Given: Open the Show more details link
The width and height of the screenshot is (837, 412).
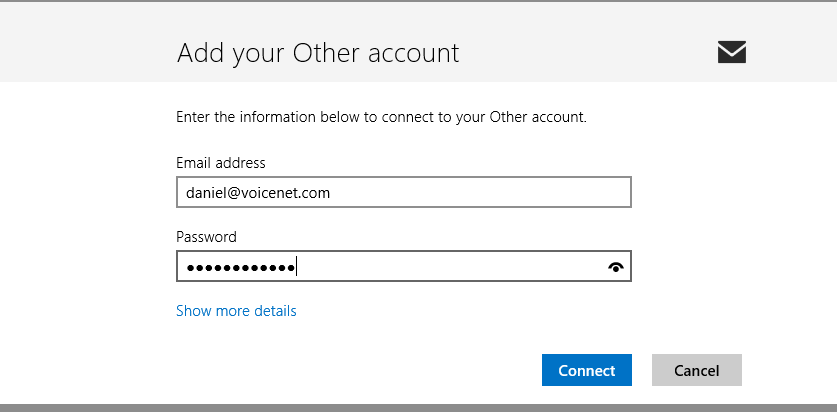Looking at the screenshot, I should click(236, 311).
